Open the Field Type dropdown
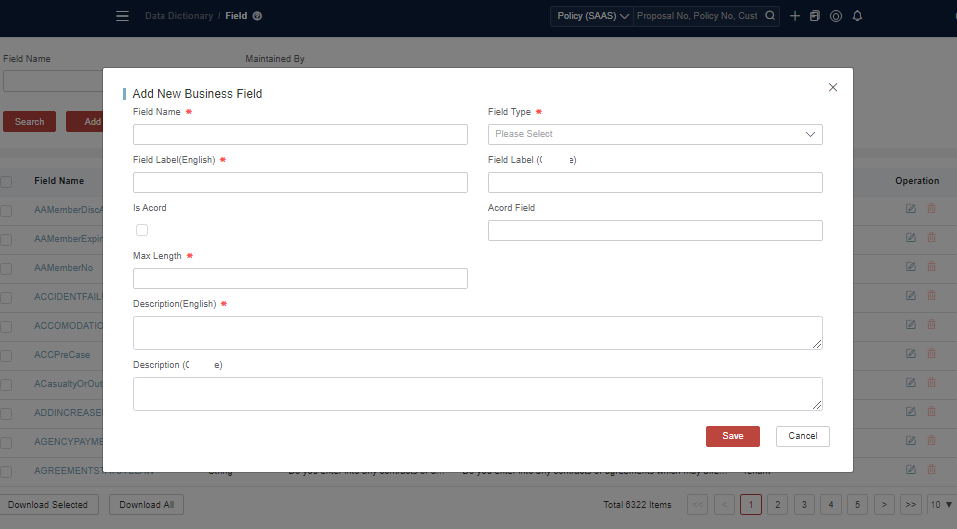 (x=655, y=134)
